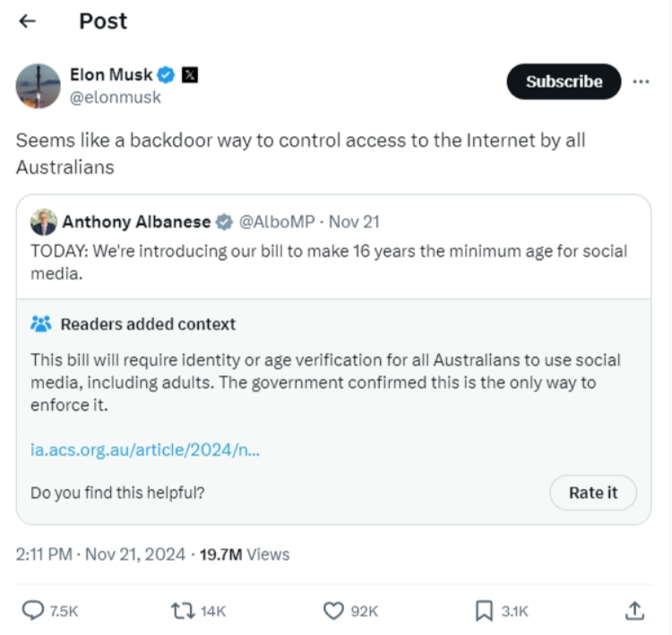Open the @AlboMP handle

[x=277, y=222]
